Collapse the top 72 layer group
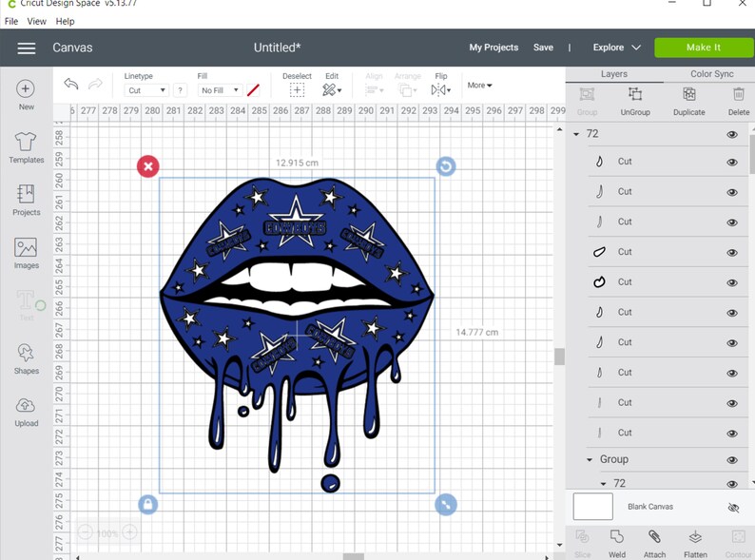This screenshot has height=560, width=755. pyautogui.click(x=576, y=134)
